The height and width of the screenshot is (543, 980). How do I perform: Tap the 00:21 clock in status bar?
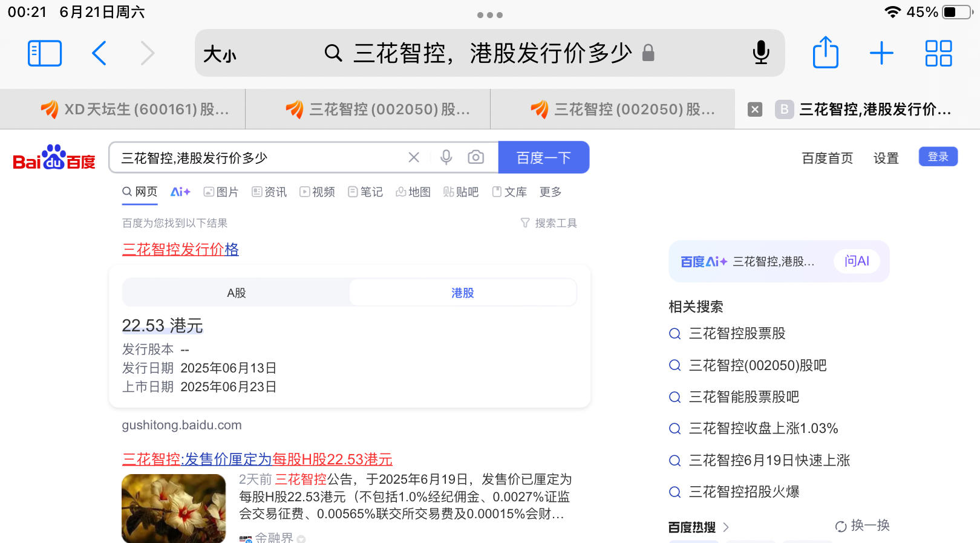coord(27,12)
